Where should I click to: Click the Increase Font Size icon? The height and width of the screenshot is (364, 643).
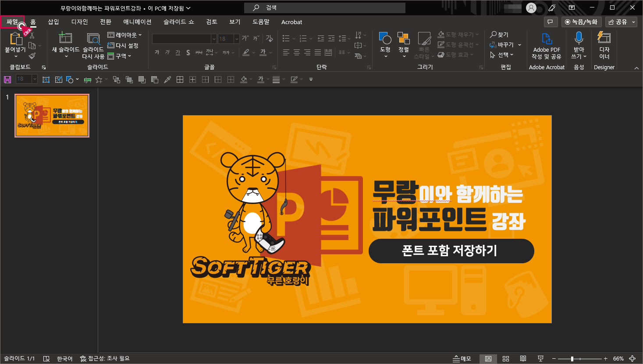pos(245,39)
